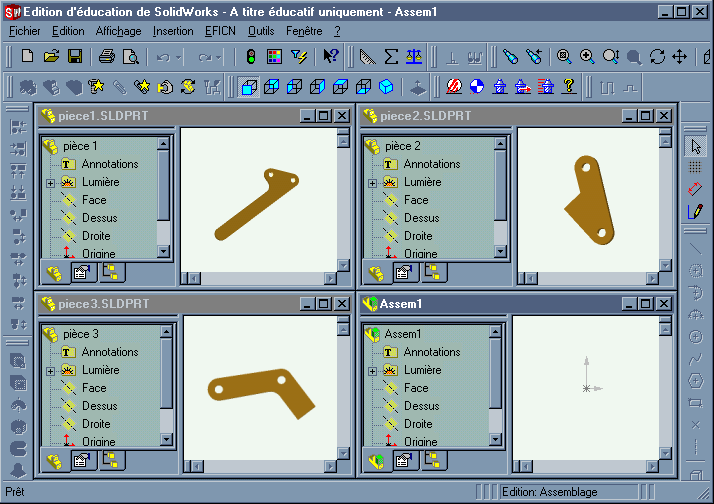Viewport: 714px width, 504px height.
Task: Click the Rebuild traffic light icon
Action: [x=250, y=56]
